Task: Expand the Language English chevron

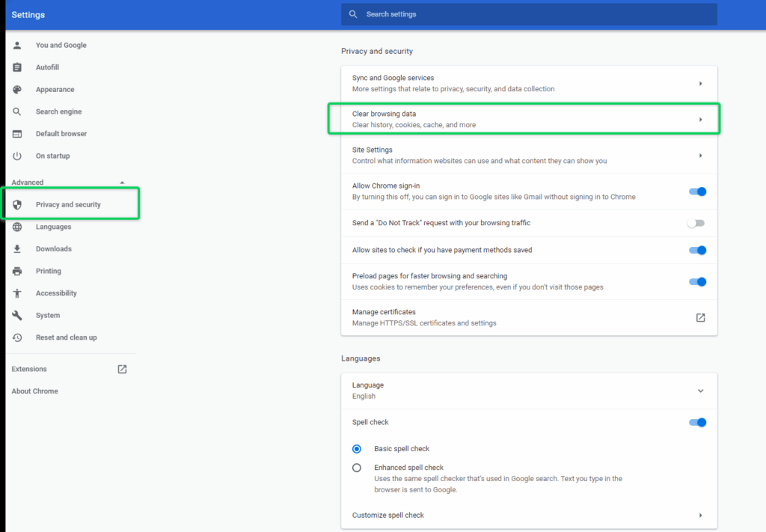Action: [x=700, y=391]
